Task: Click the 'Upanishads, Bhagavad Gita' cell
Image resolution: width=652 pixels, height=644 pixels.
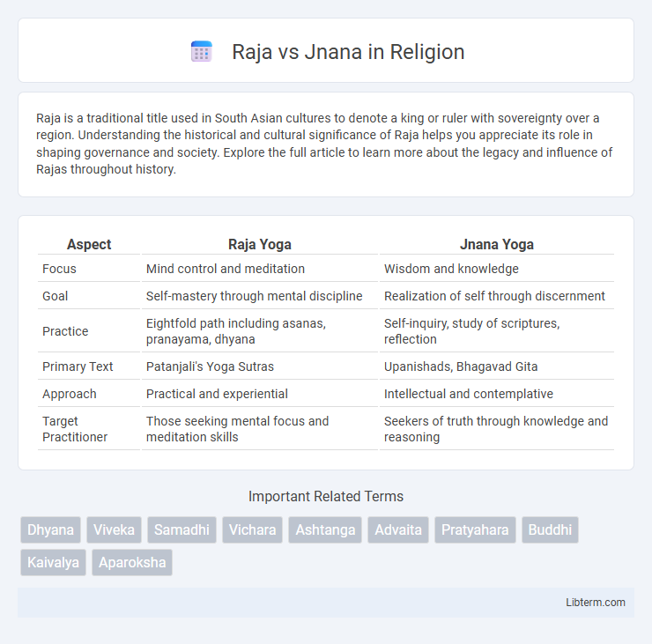Action: (x=497, y=366)
